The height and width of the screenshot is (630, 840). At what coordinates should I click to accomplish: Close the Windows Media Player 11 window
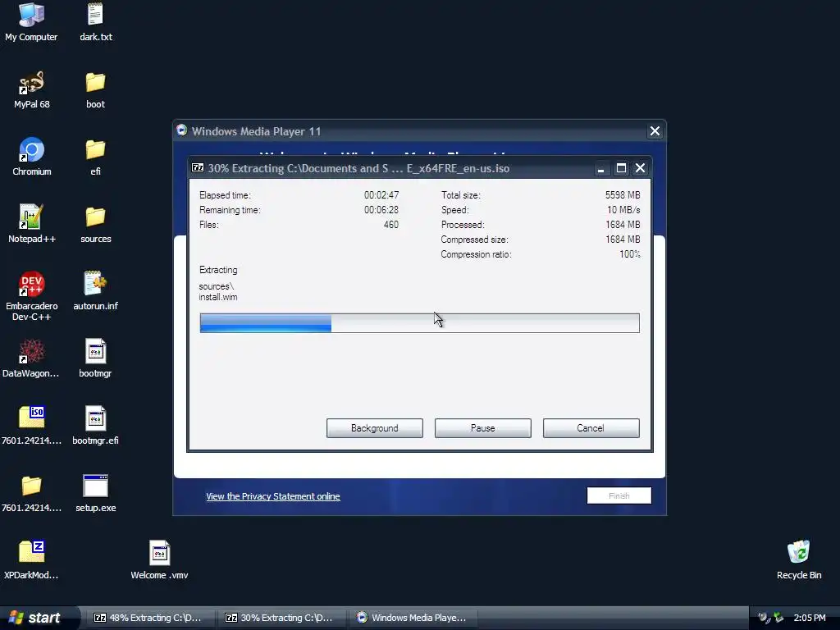point(655,131)
